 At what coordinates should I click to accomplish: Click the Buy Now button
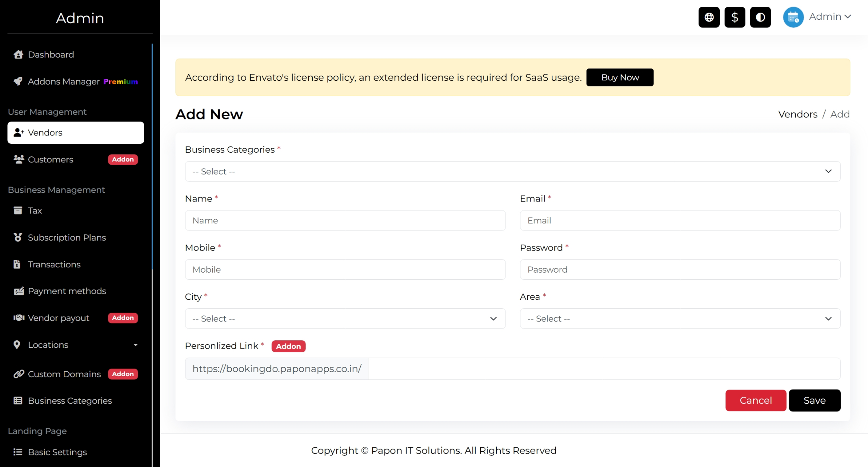620,77
